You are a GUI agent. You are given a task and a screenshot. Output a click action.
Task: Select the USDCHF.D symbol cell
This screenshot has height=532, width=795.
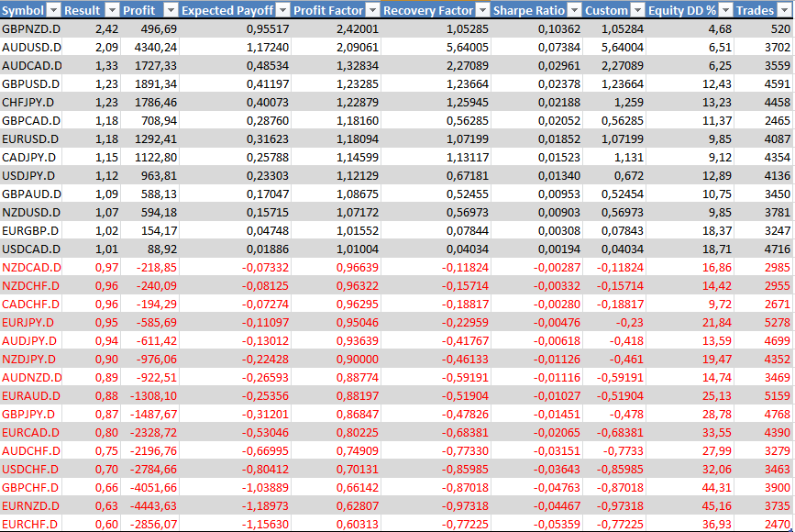click(31, 469)
